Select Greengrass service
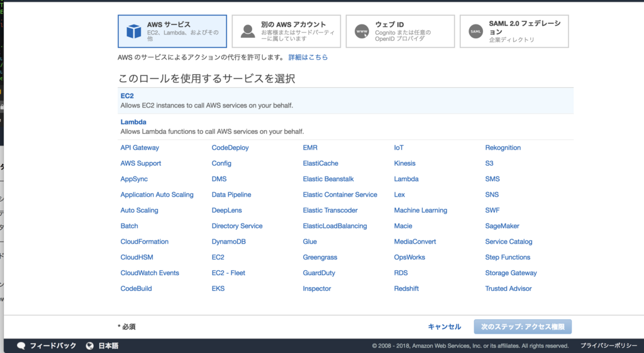644x353 pixels. point(320,257)
